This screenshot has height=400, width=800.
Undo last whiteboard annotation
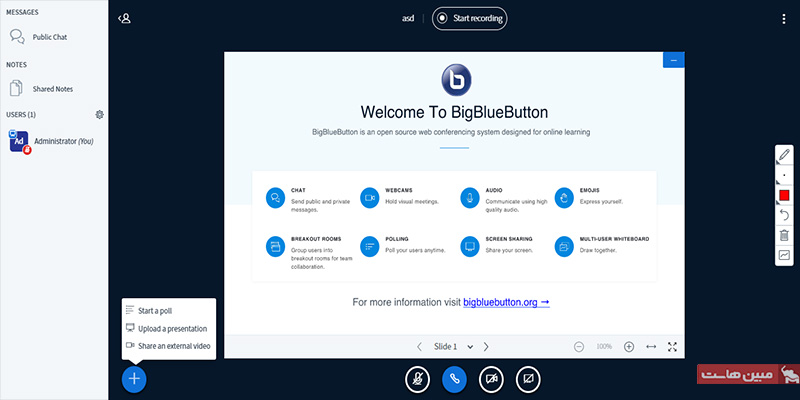784,215
